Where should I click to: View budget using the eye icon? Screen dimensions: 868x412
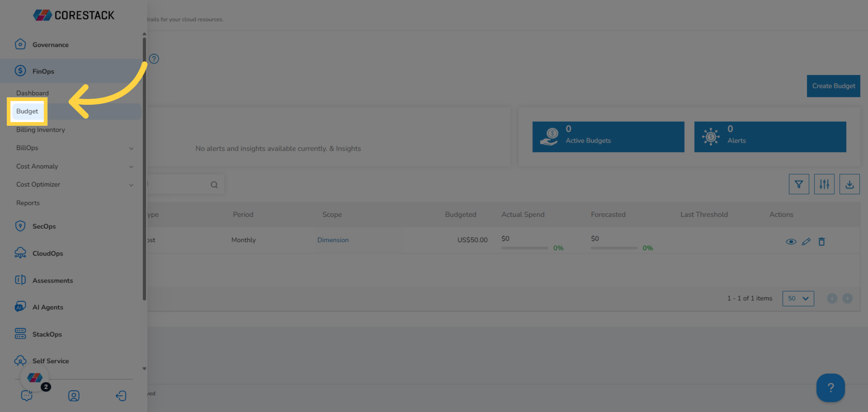coord(791,241)
